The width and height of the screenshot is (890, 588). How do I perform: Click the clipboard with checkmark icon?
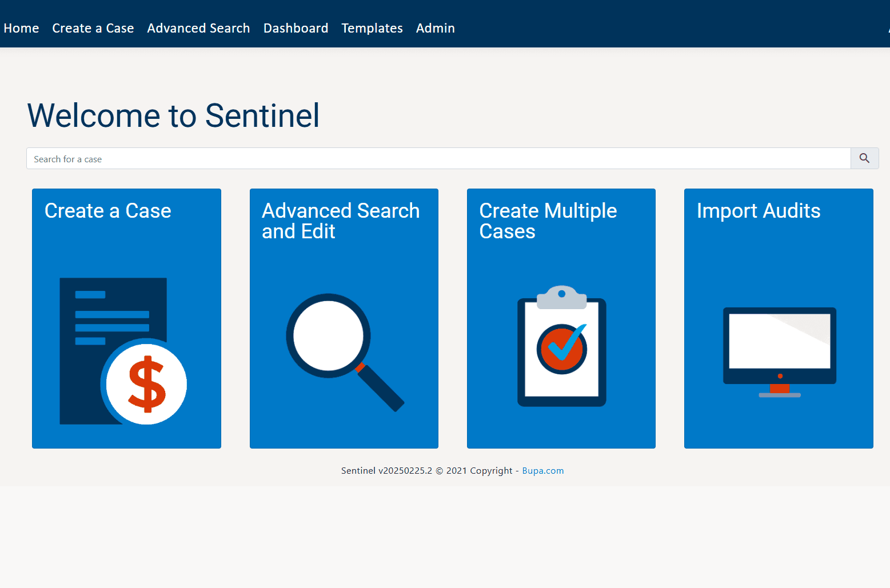click(x=561, y=346)
